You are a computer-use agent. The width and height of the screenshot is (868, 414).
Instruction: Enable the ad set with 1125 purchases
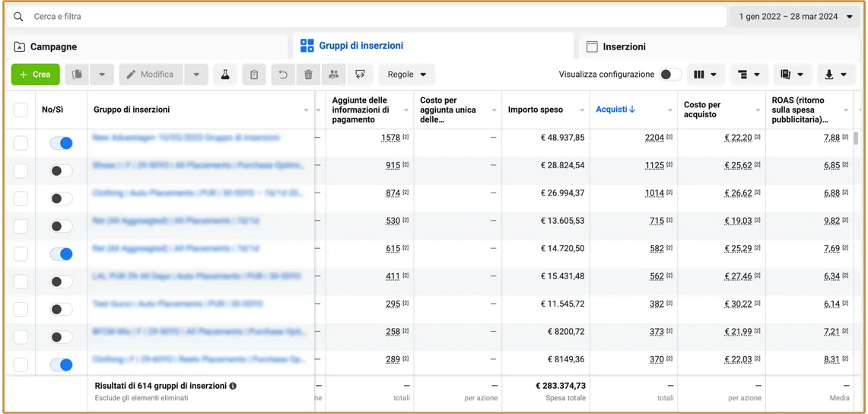(61, 171)
